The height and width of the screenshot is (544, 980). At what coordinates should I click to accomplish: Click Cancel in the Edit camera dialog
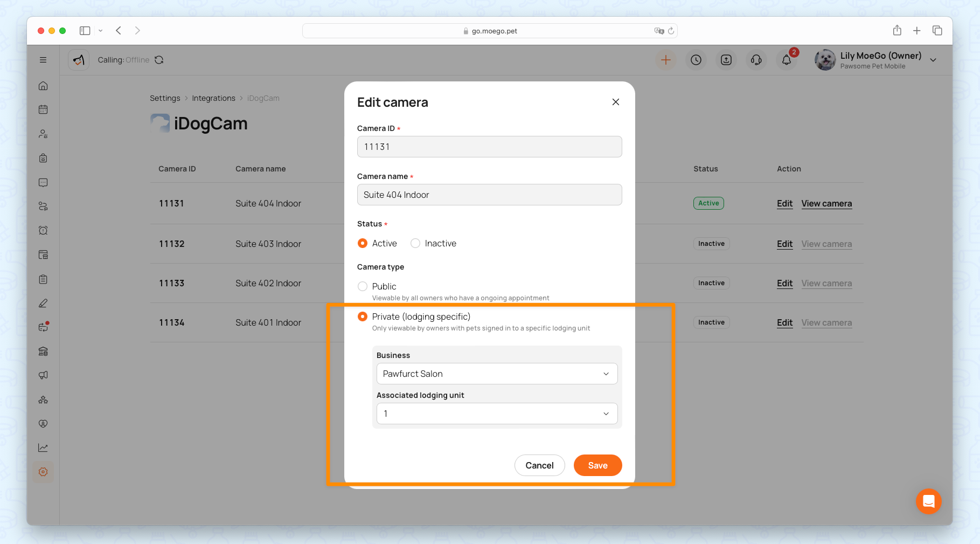tap(539, 465)
